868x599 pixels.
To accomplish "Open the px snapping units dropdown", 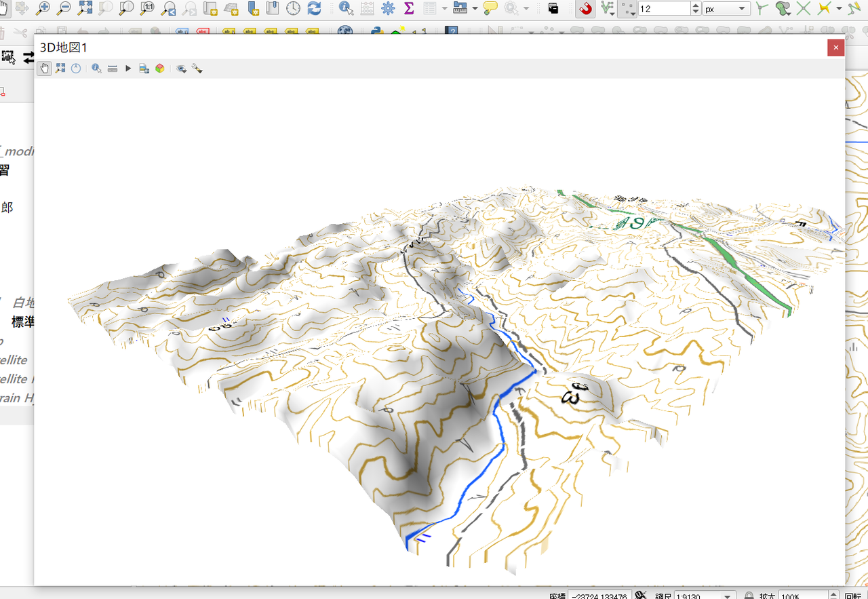I will [726, 9].
